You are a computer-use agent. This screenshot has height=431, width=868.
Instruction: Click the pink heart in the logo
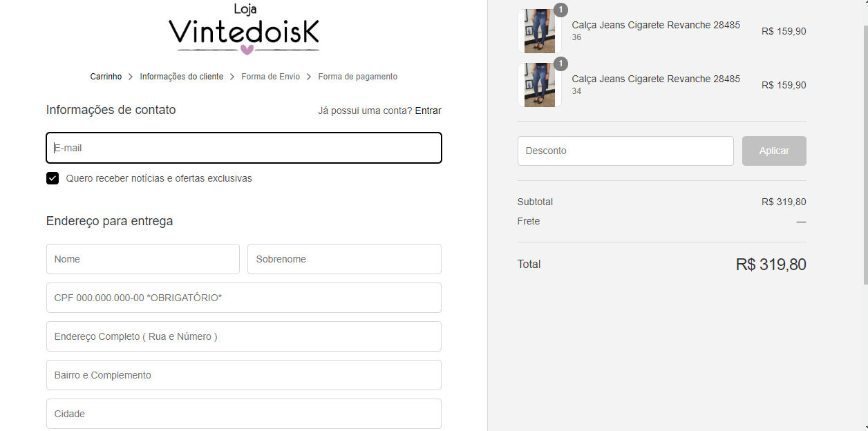[247, 49]
